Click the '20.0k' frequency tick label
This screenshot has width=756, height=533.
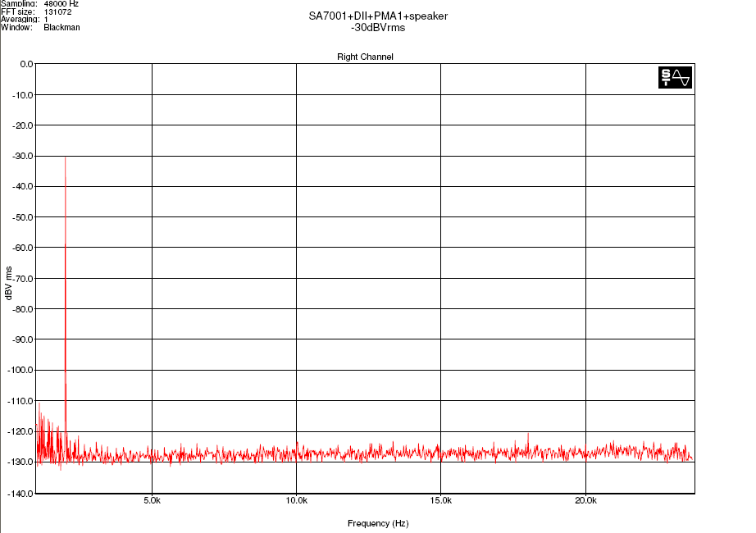click(x=585, y=501)
